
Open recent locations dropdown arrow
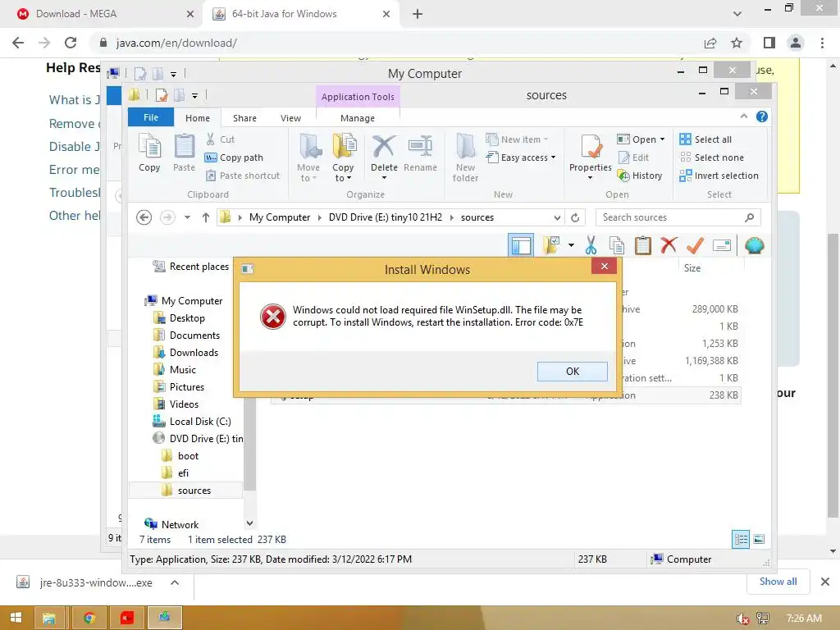tap(187, 217)
